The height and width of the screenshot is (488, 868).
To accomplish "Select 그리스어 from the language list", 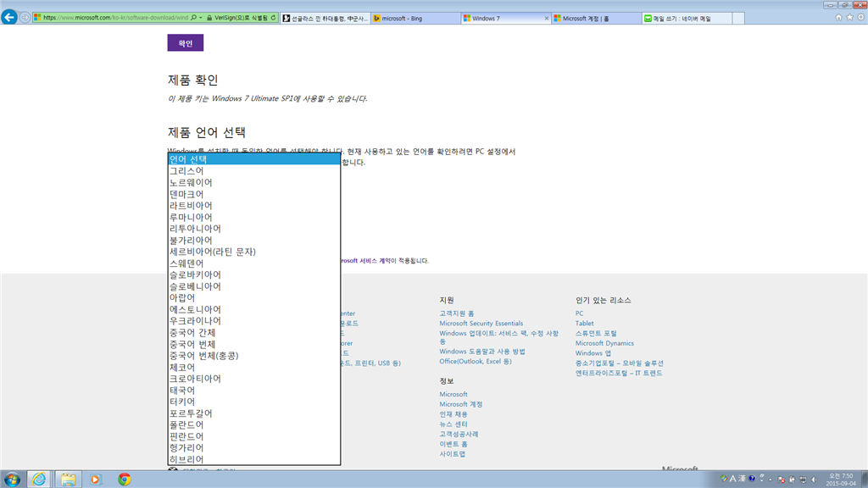I will point(254,171).
